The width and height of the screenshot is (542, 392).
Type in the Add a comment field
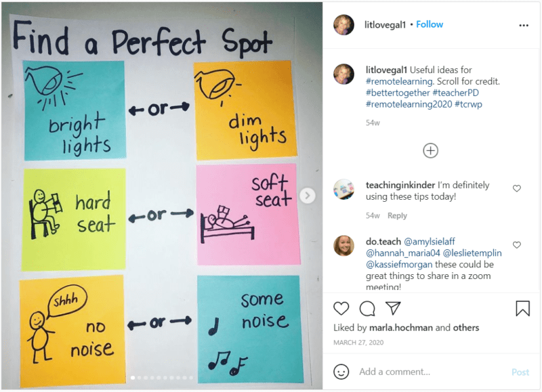tap(427, 372)
